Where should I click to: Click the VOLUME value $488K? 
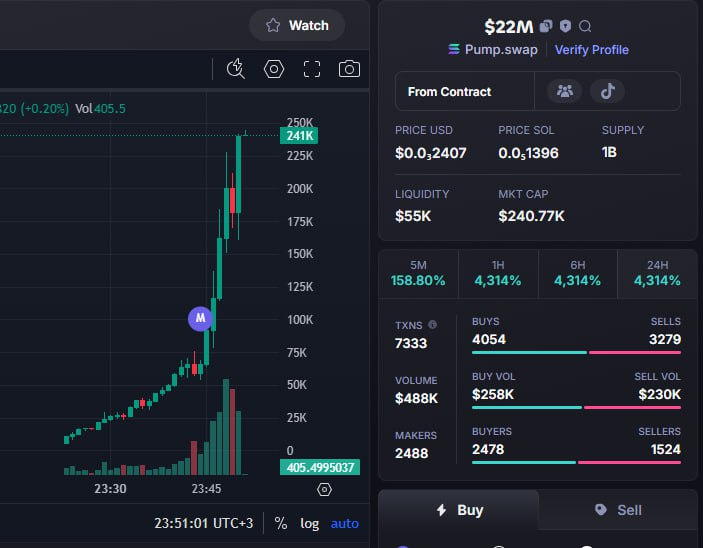(x=417, y=398)
